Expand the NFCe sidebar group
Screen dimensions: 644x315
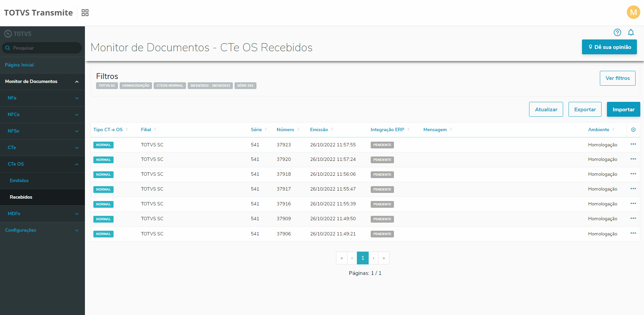[42, 115]
